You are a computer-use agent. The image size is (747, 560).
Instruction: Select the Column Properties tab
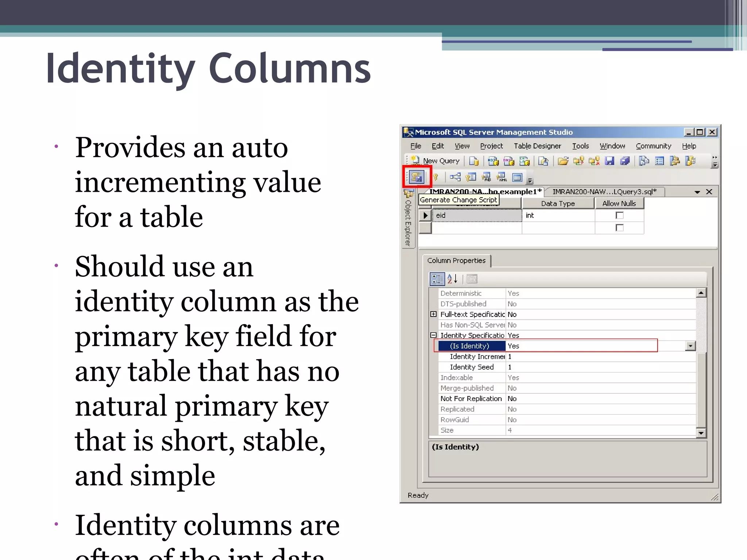pos(456,261)
